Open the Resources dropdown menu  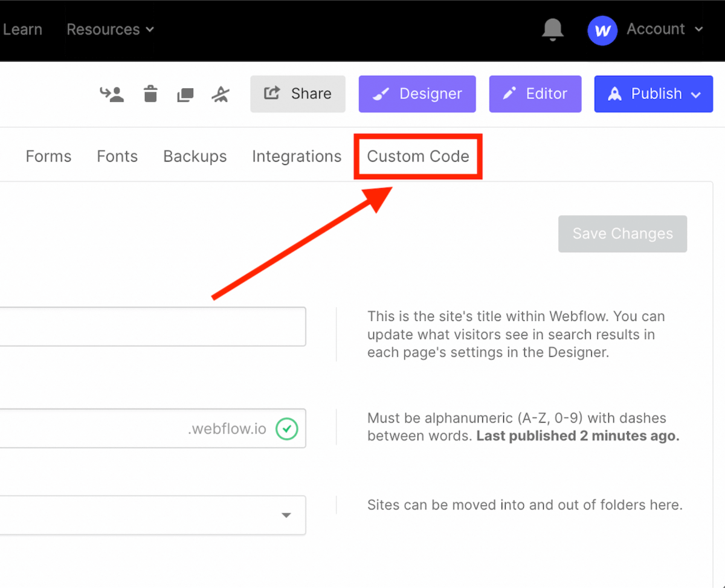coord(111,29)
